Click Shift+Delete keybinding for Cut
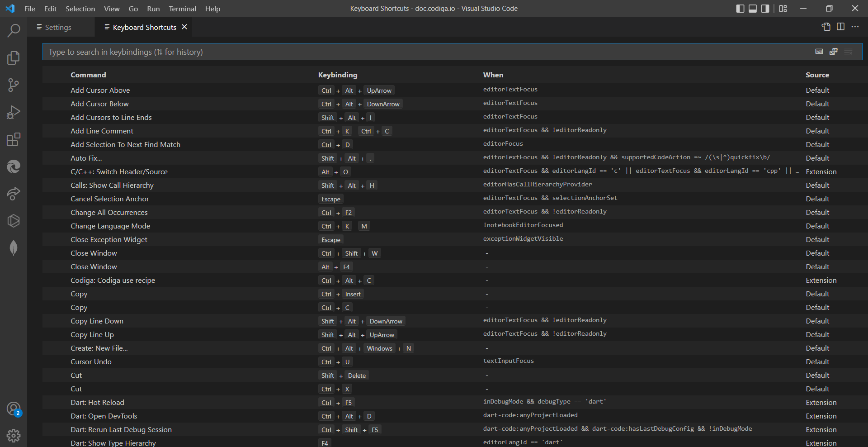The width and height of the screenshot is (868, 447). tap(344, 376)
